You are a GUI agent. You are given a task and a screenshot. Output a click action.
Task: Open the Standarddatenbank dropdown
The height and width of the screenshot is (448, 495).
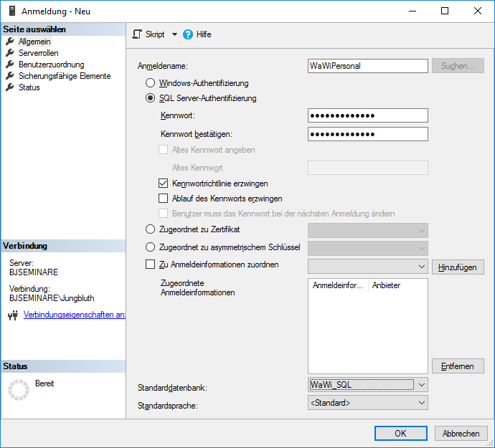click(422, 385)
